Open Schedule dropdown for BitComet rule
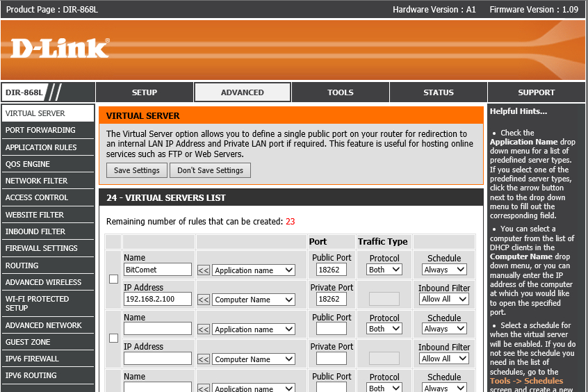This screenshot has width=588, height=392. 444,270
